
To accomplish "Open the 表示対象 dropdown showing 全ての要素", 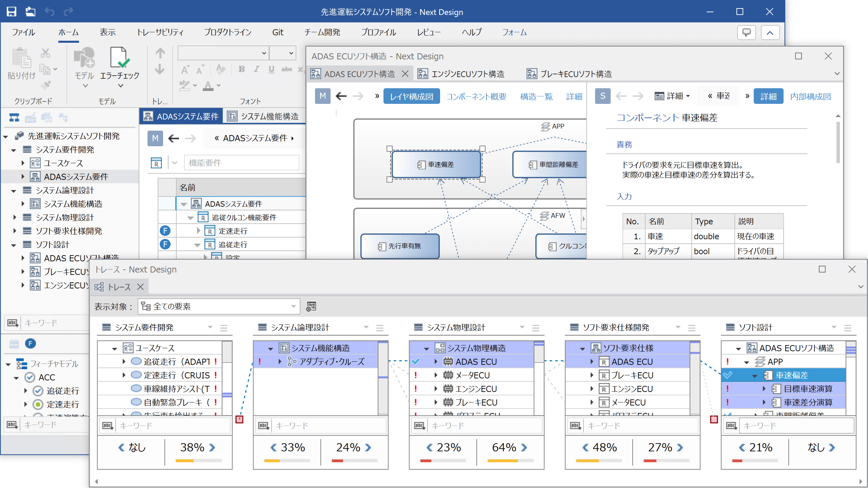I will (293, 306).
